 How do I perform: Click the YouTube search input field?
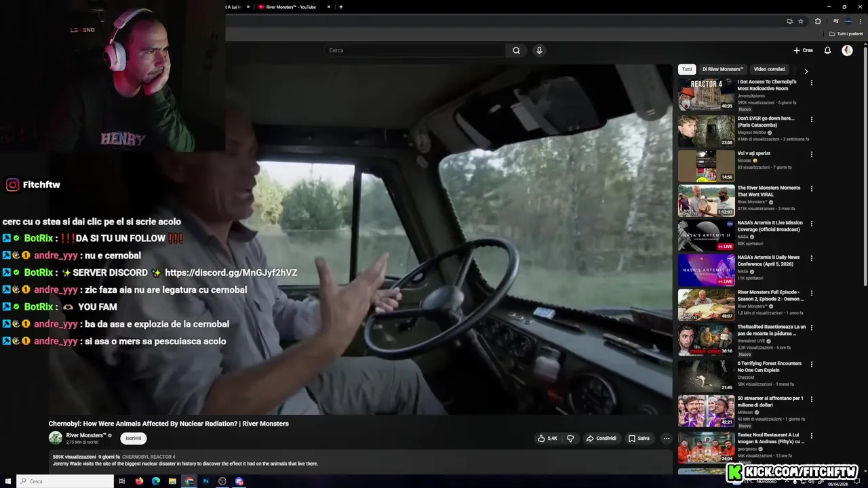(414, 50)
